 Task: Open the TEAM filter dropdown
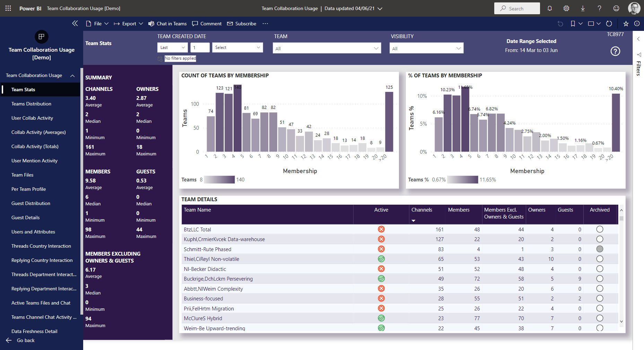point(327,48)
